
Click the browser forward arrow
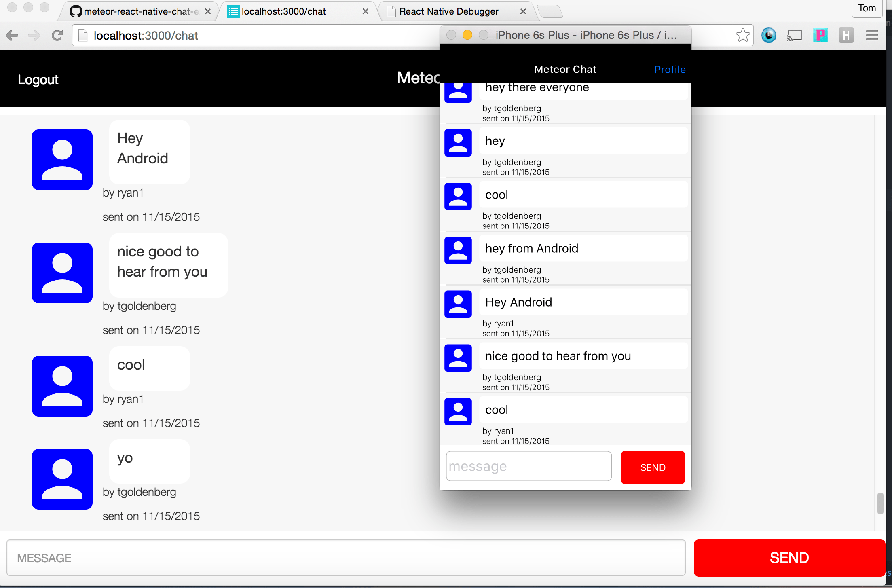(34, 36)
